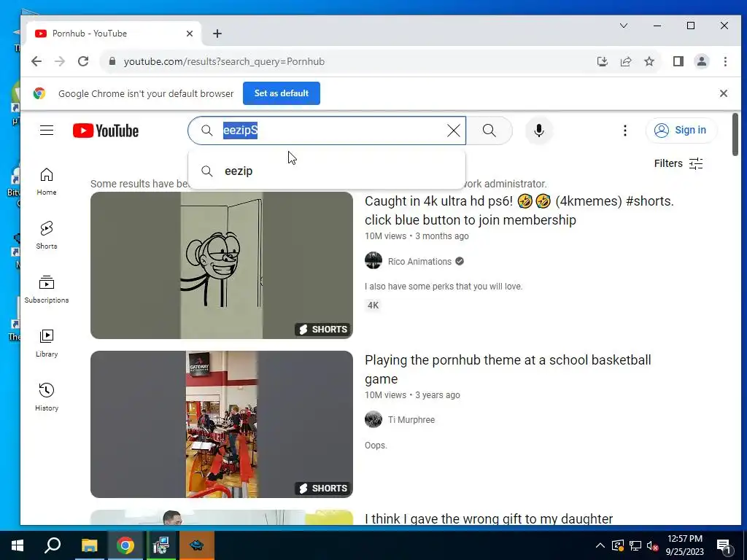The image size is (747, 560).
Task: Click the cartoon character Shorts thumbnail
Action: (x=222, y=265)
